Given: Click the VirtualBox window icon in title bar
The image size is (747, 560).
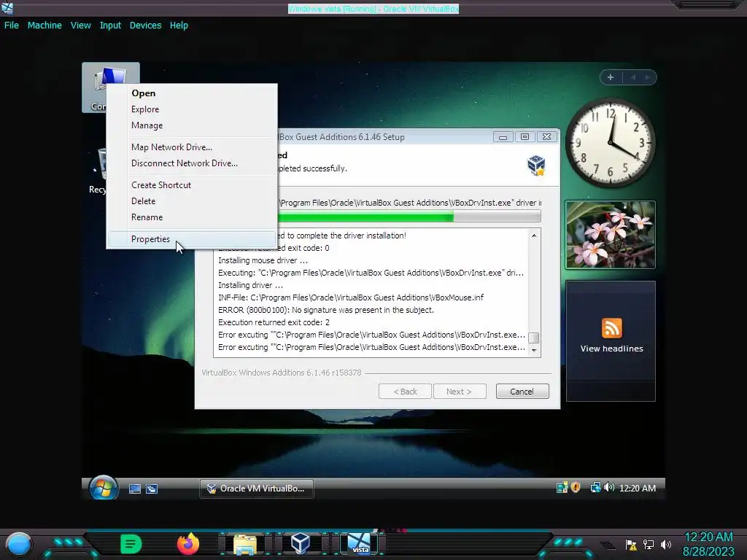Looking at the screenshot, I should pos(7,8).
